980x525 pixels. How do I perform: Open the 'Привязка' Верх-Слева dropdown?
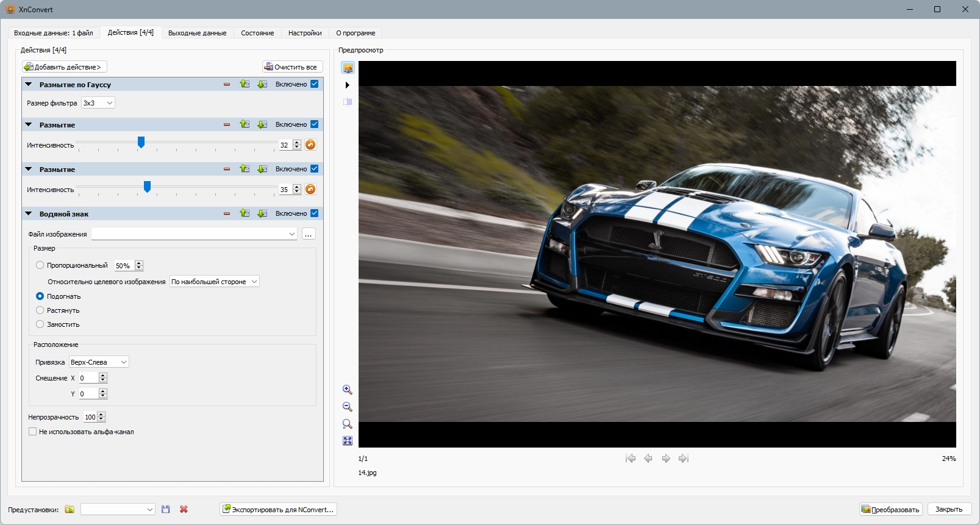[99, 362]
